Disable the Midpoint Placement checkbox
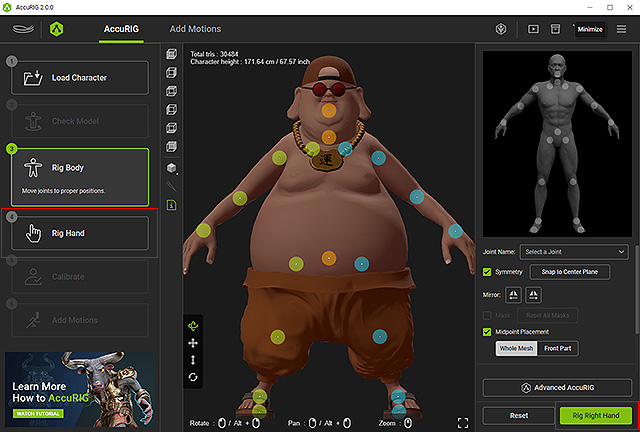This screenshot has width=640, height=432. 487,332
